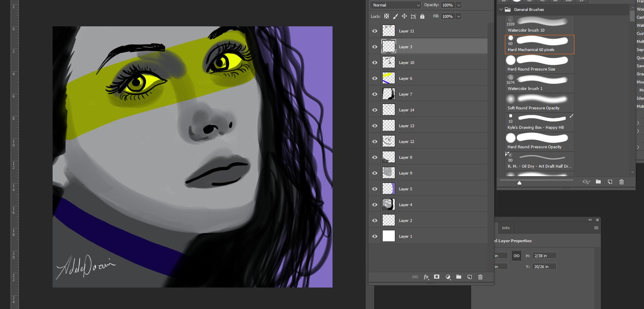Delete layer using Layers panel trash icon
644x309 pixels.
point(481,277)
